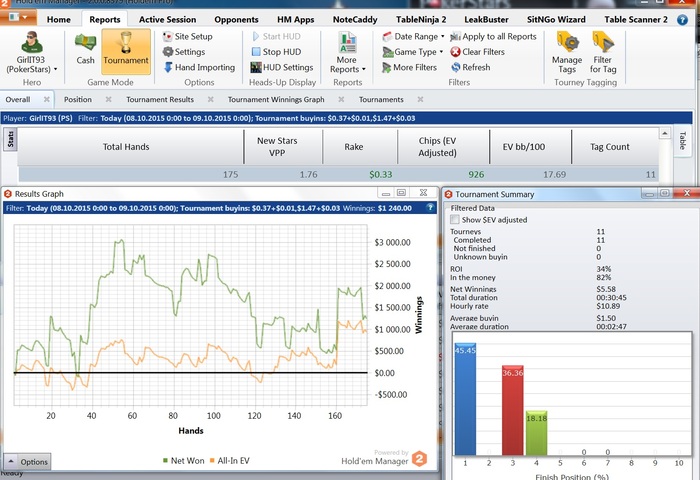The width and height of the screenshot is (700, 480).
Task: Open HUD Settings
Action: pos(282,67)
